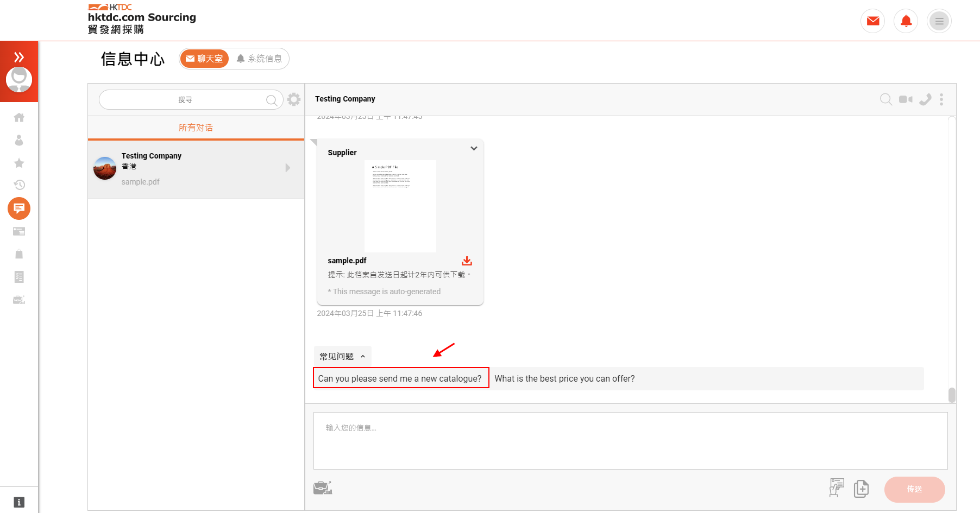Choose 'What is the best price you can offer?'
980x513 pixels.
tap(564, 378)
